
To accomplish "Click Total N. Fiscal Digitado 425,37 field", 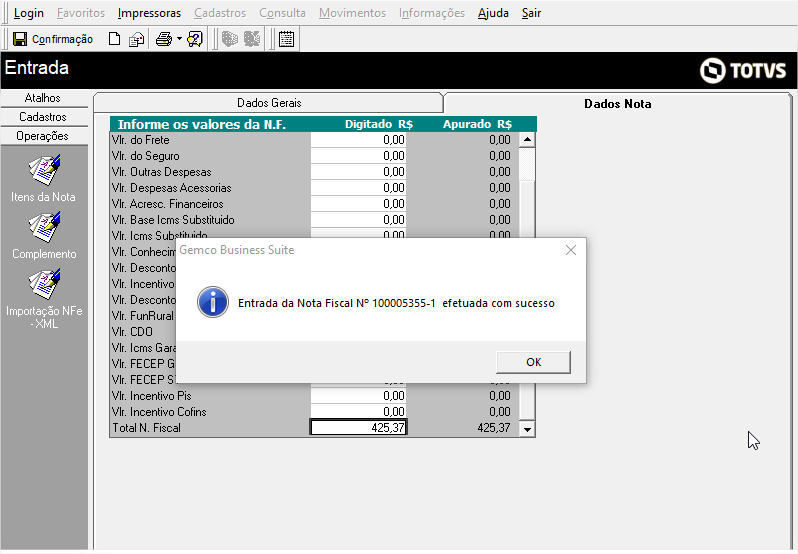I will [358, 427].
